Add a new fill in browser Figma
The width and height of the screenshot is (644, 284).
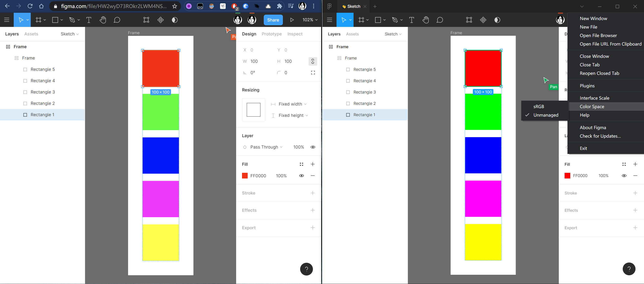312,164
